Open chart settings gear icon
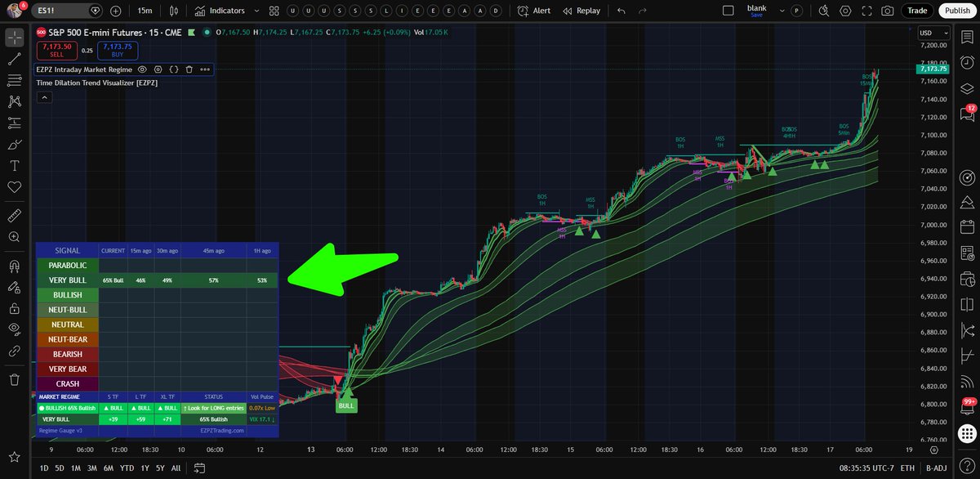This screenshot has width=980, height=479. pyautogui.click(x=844, y=11)
